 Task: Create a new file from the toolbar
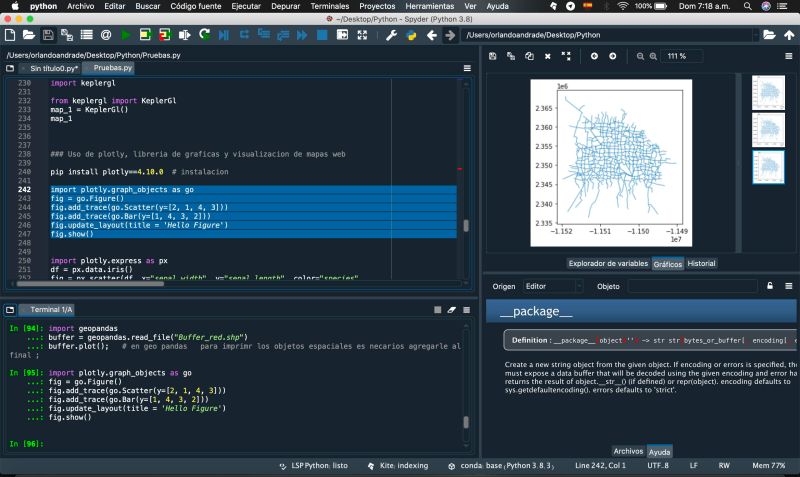(x=10, y=35)
